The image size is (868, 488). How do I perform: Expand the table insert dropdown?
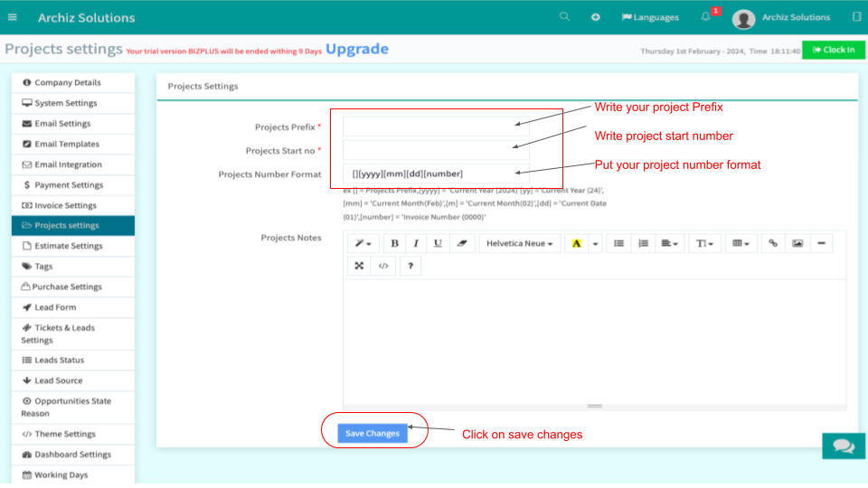point(741,243)
